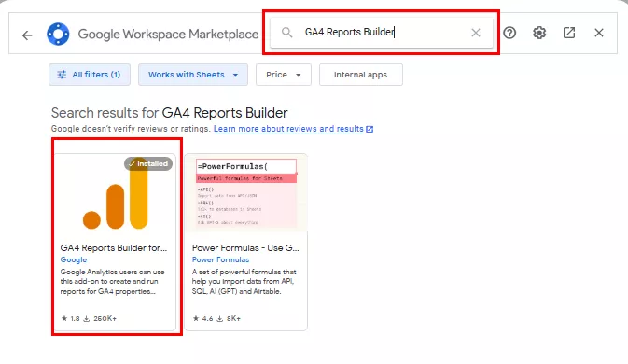Click the search magnifier icon
The width and height of the screenshot is (628, 364).
[286, 33]
